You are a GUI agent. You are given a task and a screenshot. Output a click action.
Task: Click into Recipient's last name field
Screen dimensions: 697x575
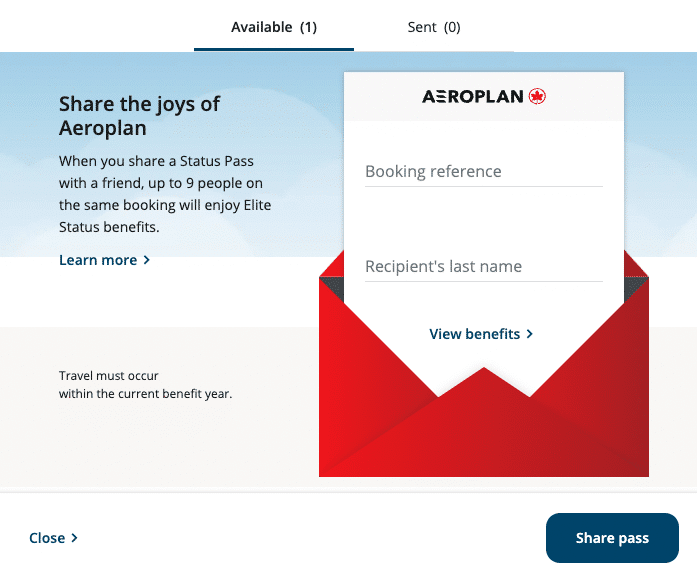coord(483,266)
